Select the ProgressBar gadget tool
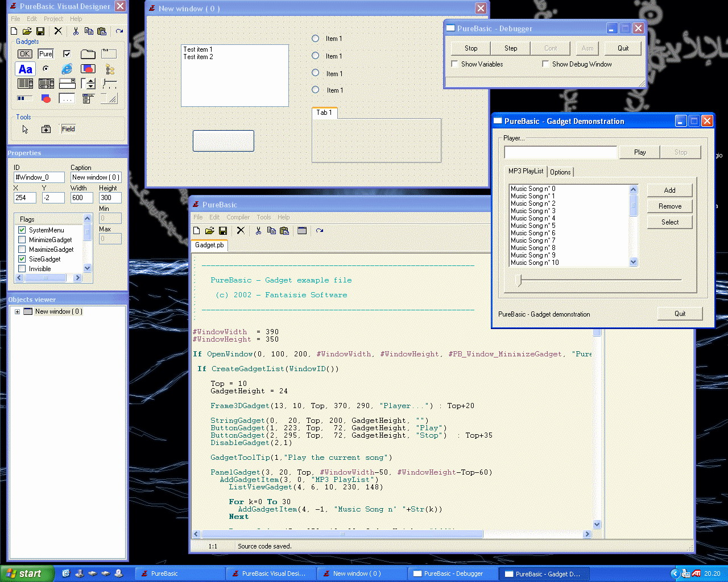The image size is (728, 582). [x=25, y=99]
